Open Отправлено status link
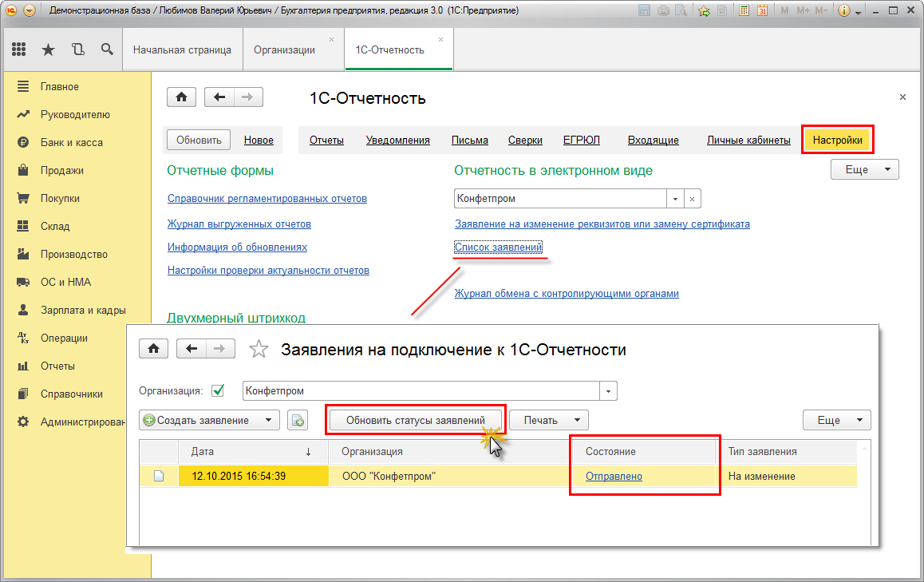This screenshot has height=582, width=924. [x=614, y=476]
